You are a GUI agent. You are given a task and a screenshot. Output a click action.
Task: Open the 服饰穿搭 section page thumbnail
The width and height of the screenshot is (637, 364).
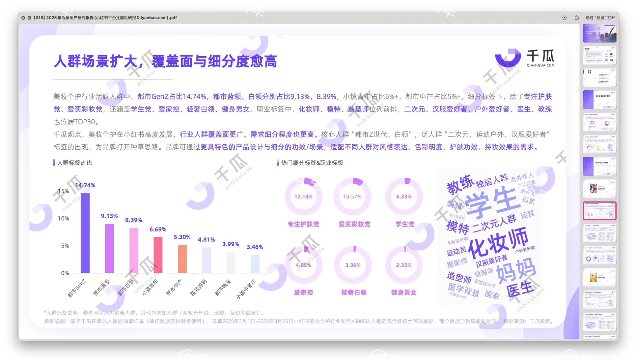point(600,276)
